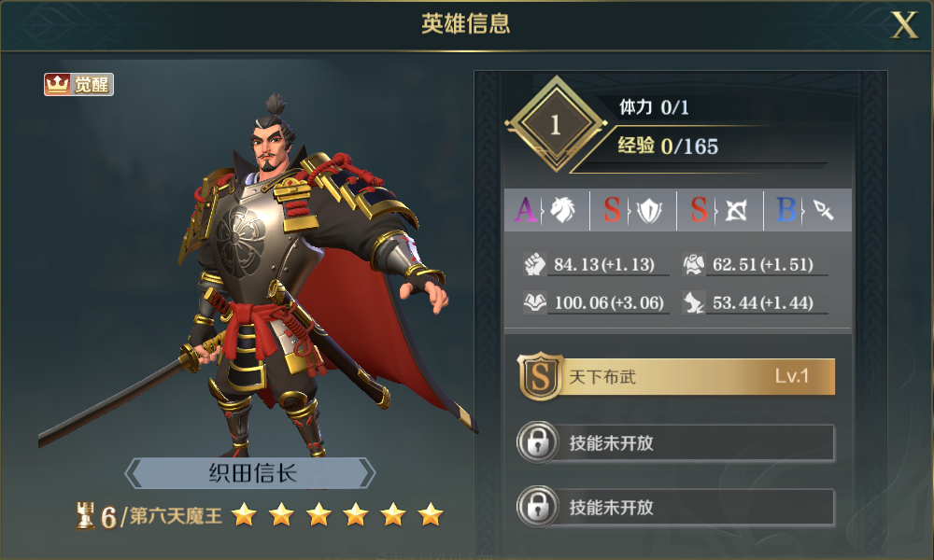Show next hero with right arrow

(x=367, y=474)
